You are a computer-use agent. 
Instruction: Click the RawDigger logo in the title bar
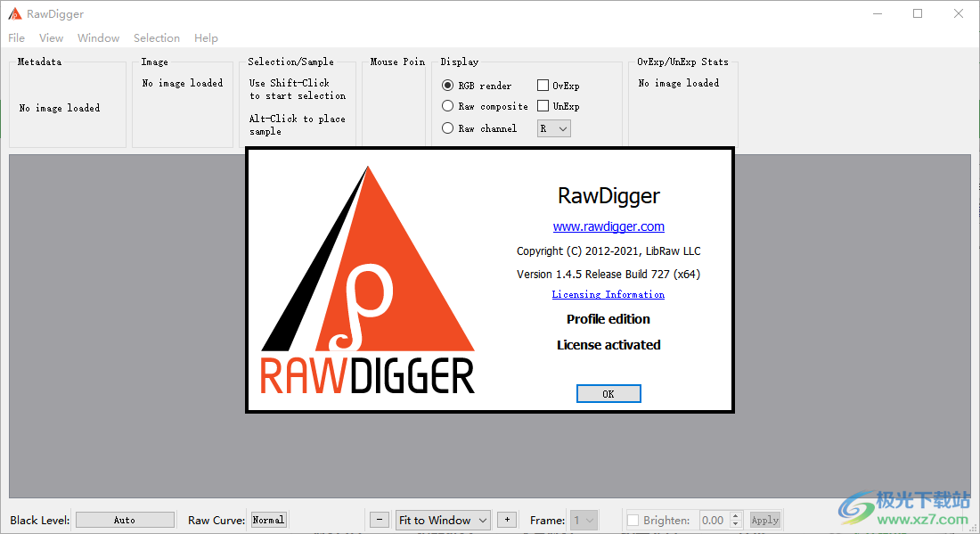click(14, 13)
